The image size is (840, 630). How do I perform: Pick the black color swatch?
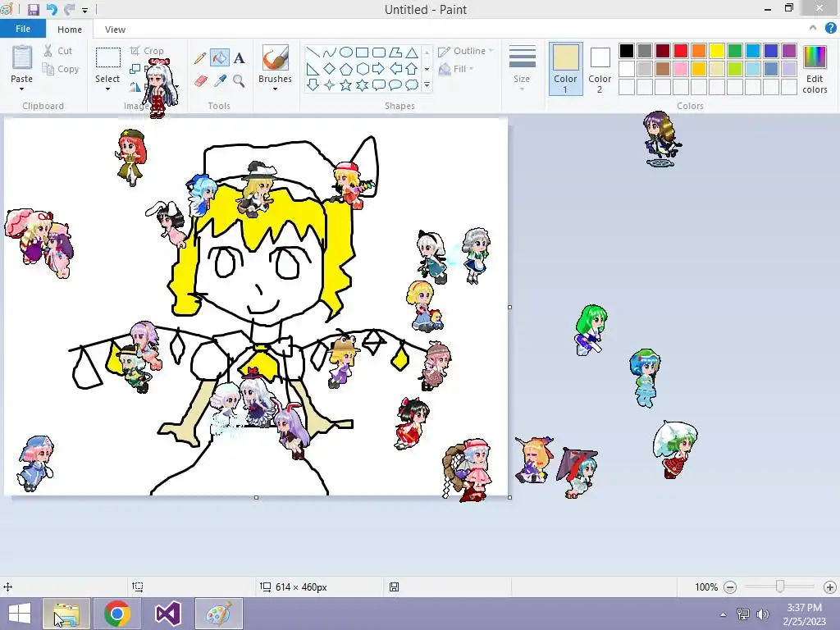[x=626, y=51]
